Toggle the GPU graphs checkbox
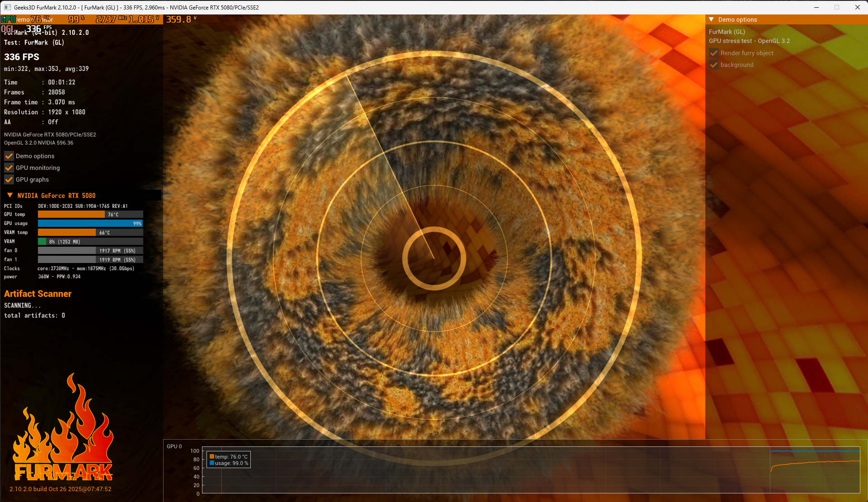The height and width of the screenshot is (502, 868). pyautogui.click(x=9, y=179)
